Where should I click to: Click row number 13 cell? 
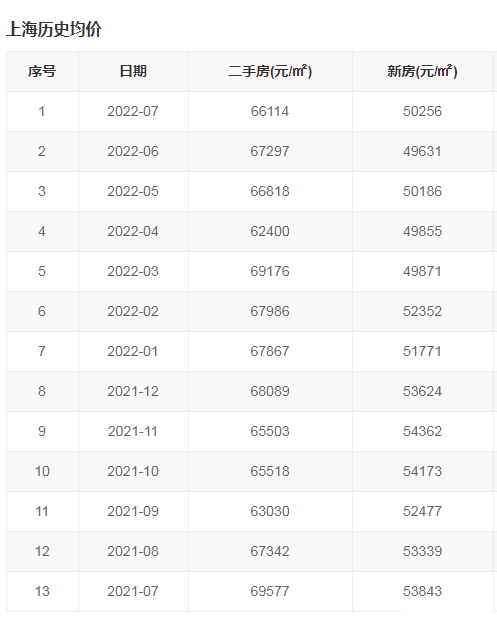click(x=42, y=591)
